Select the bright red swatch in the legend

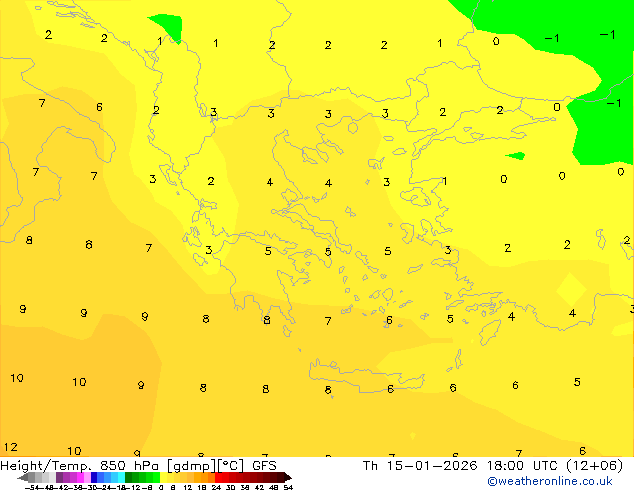pyautogui.click(x=218, y=477)
